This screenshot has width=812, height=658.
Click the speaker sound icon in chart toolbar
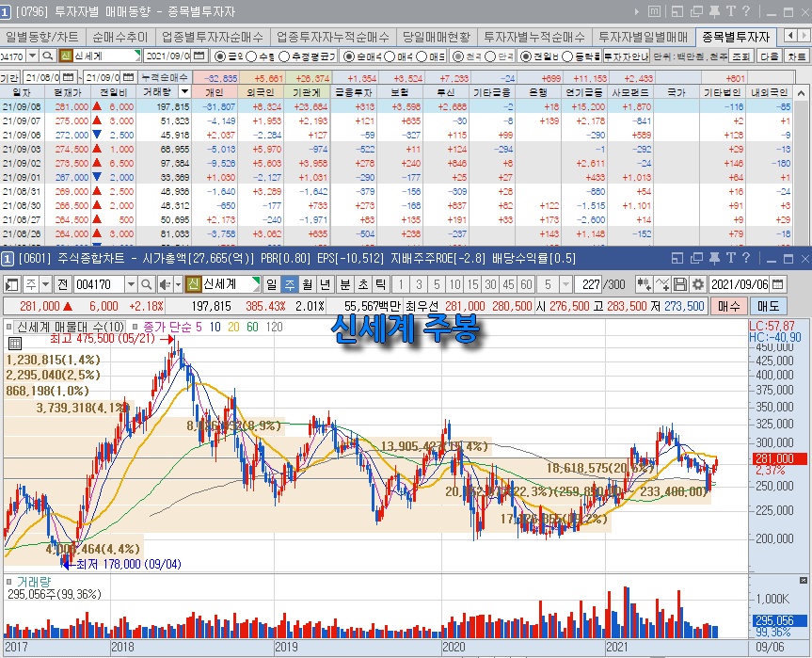coord(166,284)
